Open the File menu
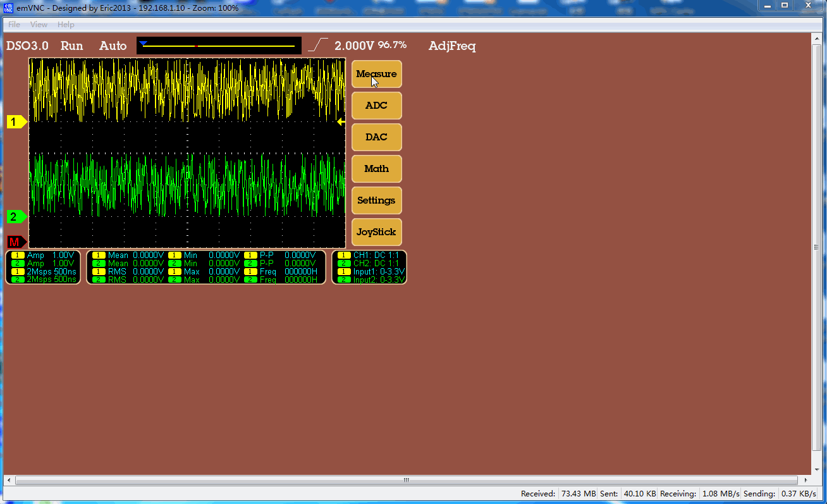 pos(14,25)
